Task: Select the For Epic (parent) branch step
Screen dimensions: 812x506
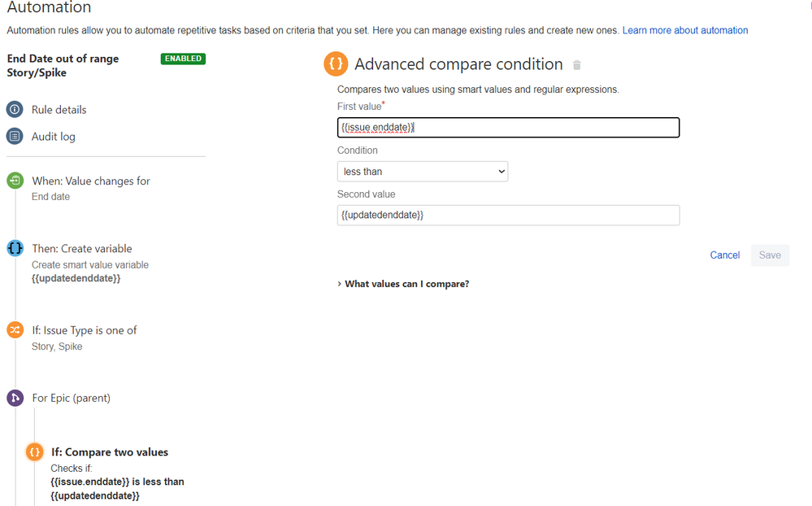Action: [x=72, y=398]
